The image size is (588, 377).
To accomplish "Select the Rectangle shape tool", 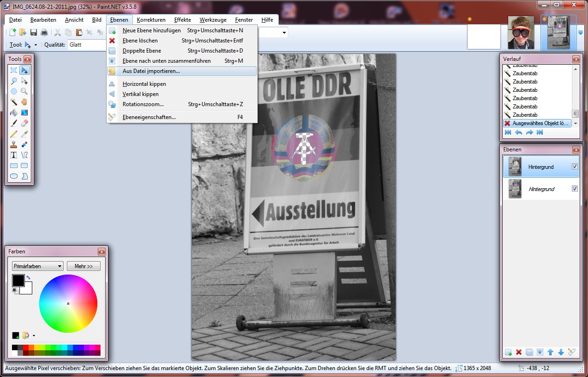I will pyautogui.click(x=14, y=166).
